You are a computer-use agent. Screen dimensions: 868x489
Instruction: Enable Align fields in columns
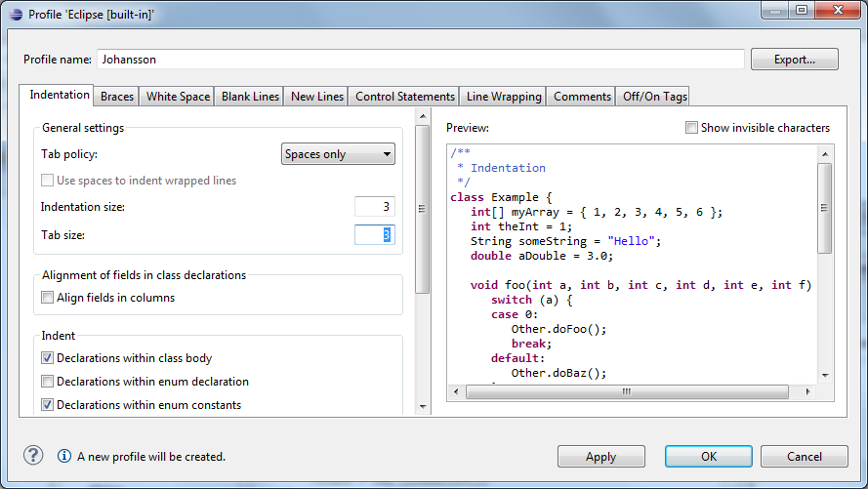pos(48,298)
